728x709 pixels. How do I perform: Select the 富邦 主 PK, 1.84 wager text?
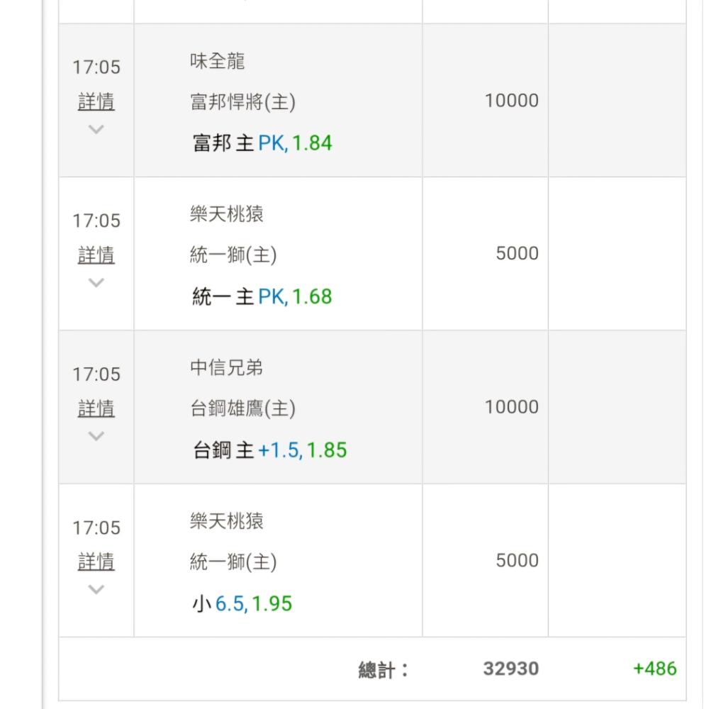(262, 143)
